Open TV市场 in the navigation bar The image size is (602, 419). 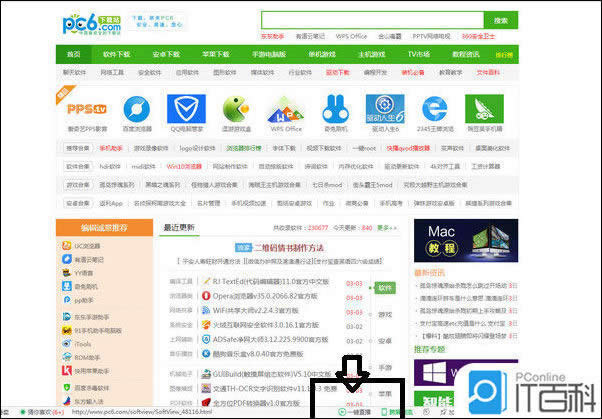tap(419, 54)
